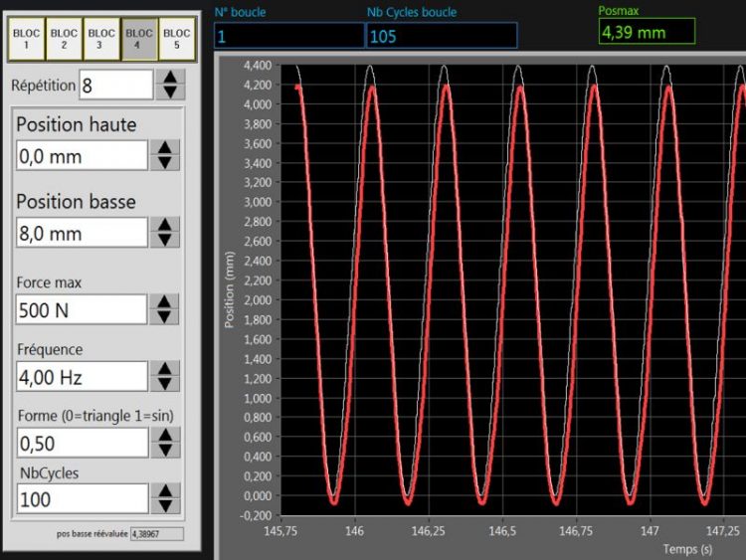
Task: Click the 145,75 X-axis start value
Action: (x=280, y=531)
